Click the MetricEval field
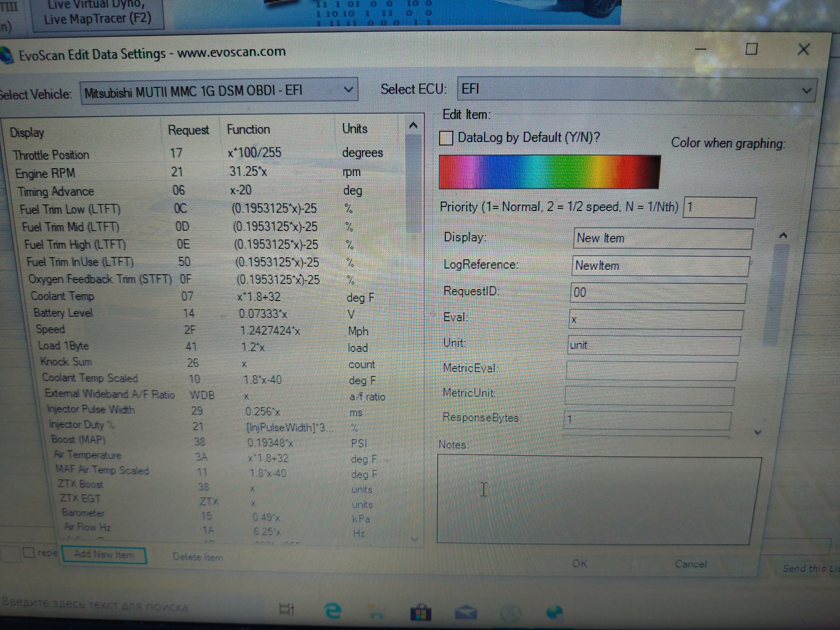 coord(651,370)
